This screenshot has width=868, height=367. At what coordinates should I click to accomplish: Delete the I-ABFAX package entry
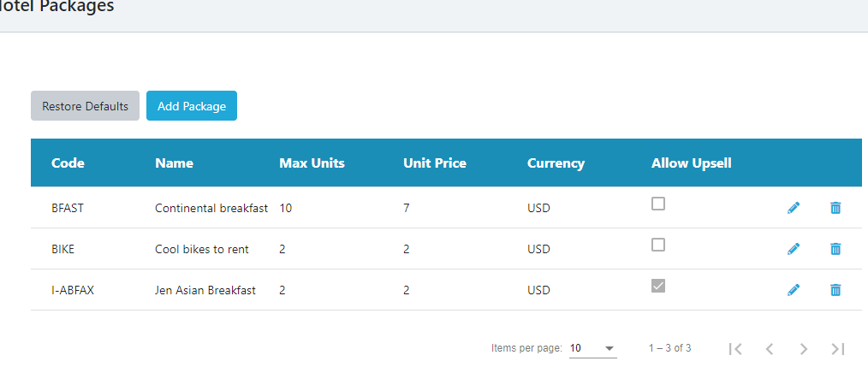(x=835, y=290)
